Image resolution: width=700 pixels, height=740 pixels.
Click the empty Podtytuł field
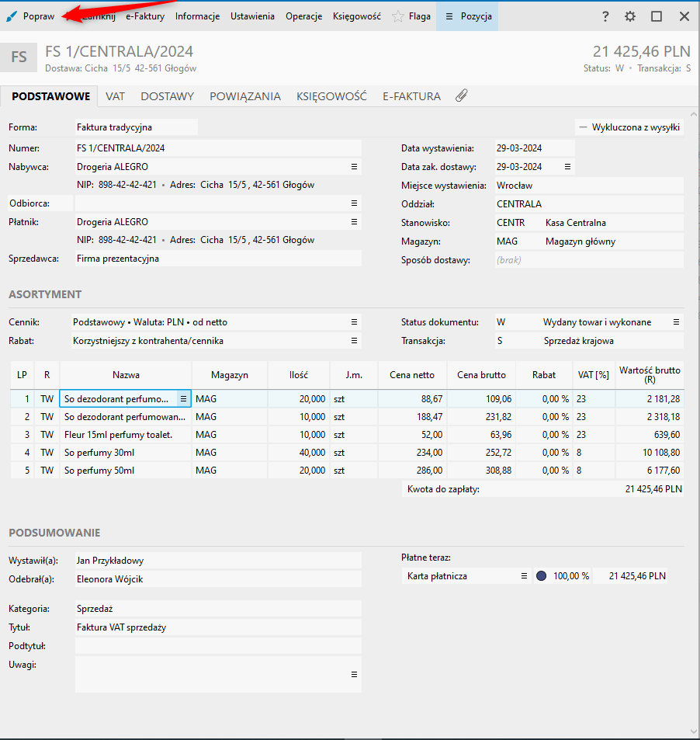(x=218, y=646)
